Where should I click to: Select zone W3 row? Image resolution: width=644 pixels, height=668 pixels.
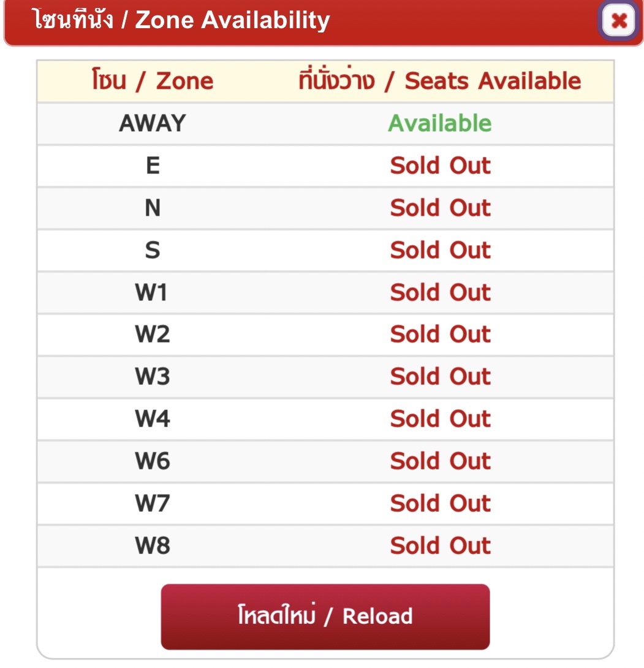point(325,377)
